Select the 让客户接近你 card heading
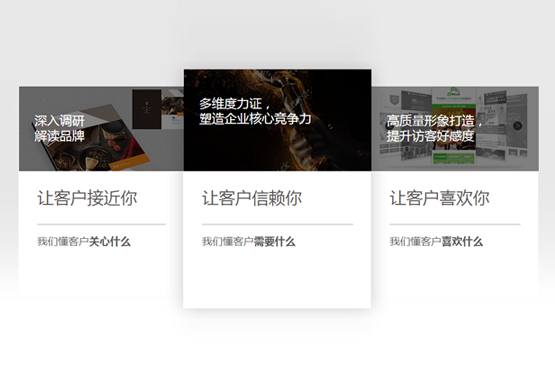 [x=87, y=198]
